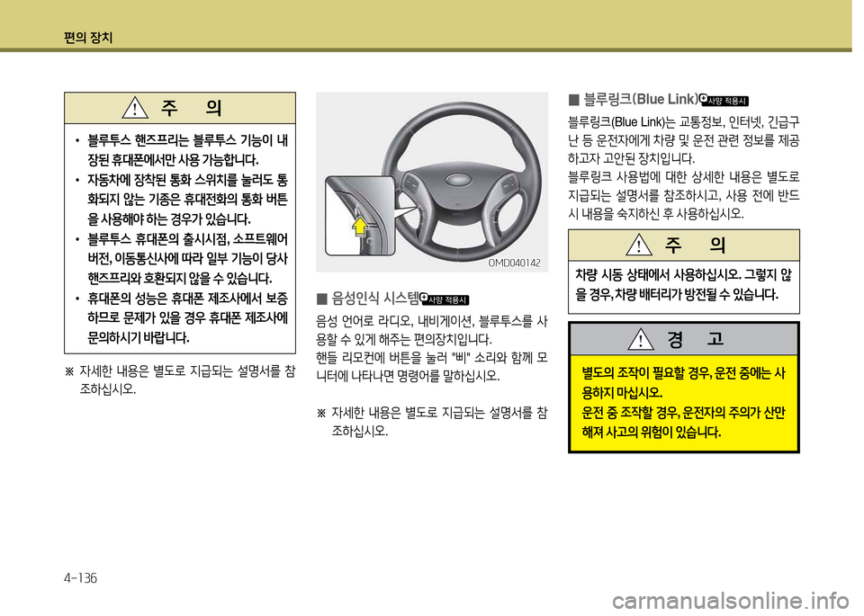
Task: Click the heading 블루링크(Blue Link)
Action: pyautogui.click(x=641, y=100)
